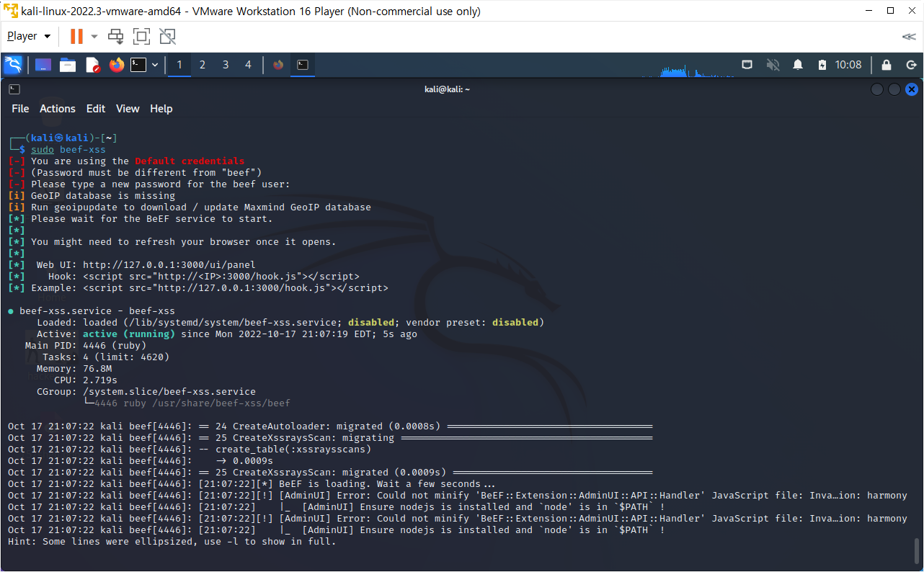Open the terminal Actions menu
This screenshot has height=572, width=924.
(58, 109)
